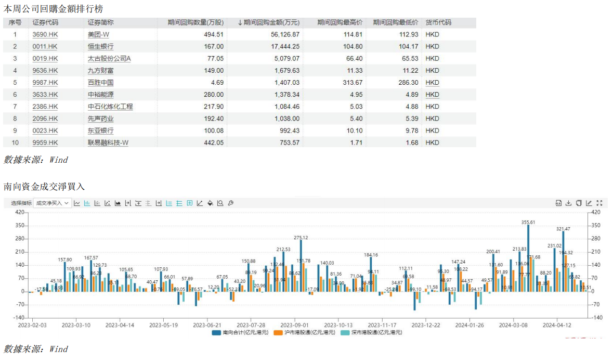Open the 中裕能源 stock name link
Screen dimensions: 613x364
click(100, 95)
